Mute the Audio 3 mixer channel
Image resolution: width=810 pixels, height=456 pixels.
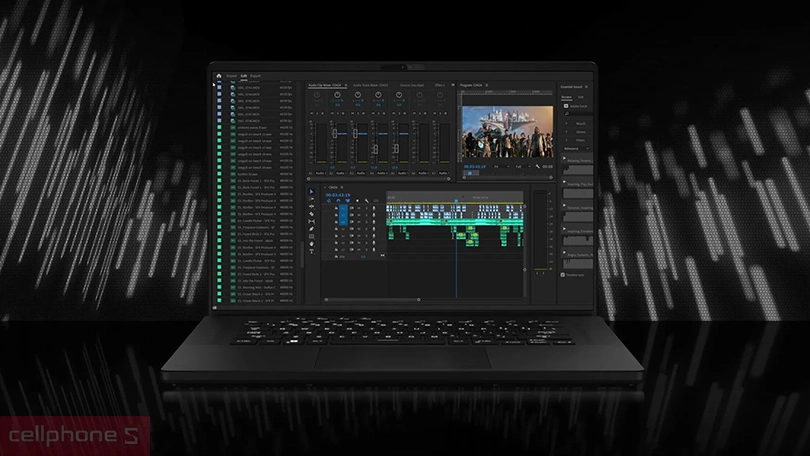pos(352,113)
